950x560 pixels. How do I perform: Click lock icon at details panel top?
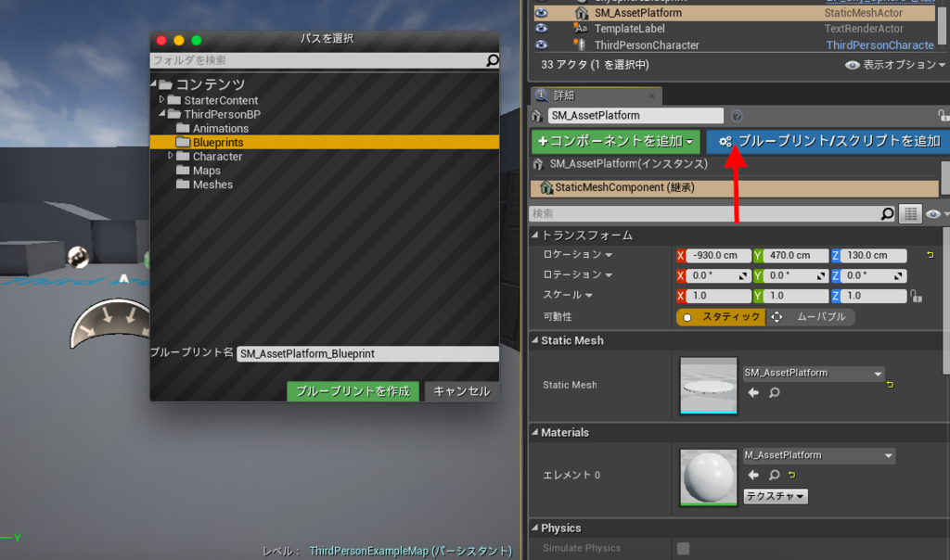click(943, 115)
